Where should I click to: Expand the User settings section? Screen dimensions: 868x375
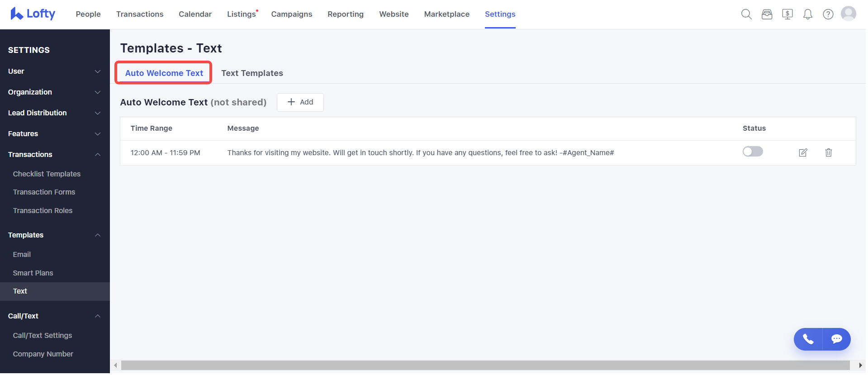point(55,71)
